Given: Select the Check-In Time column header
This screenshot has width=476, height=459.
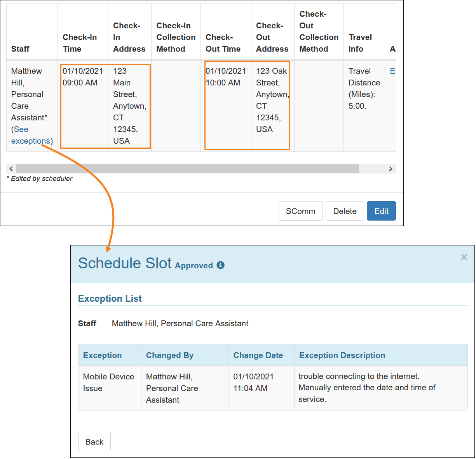Looking at the screenshot, I should coord(80,43).
